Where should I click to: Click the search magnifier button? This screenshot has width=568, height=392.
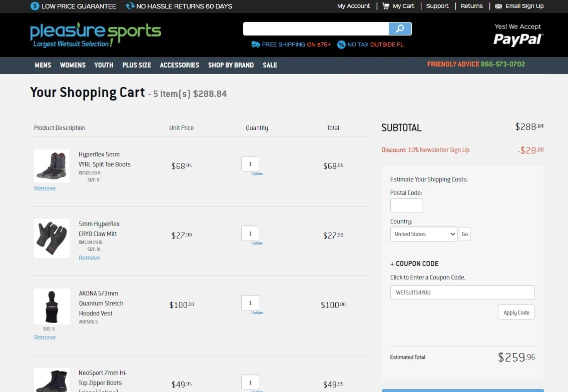click(400, 28)
